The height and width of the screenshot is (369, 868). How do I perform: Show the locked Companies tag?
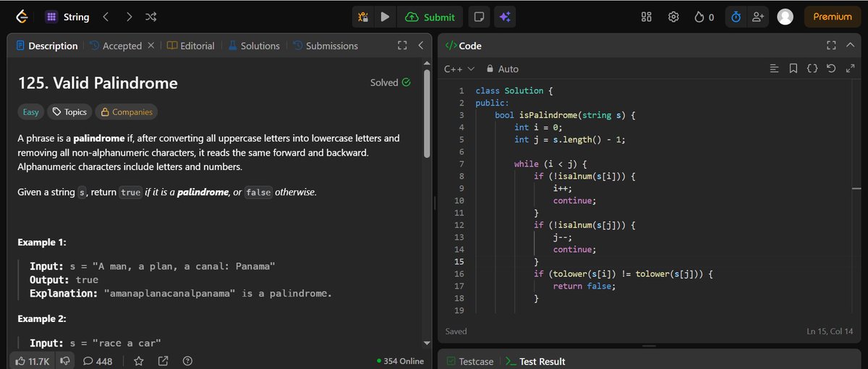[127, 112]
